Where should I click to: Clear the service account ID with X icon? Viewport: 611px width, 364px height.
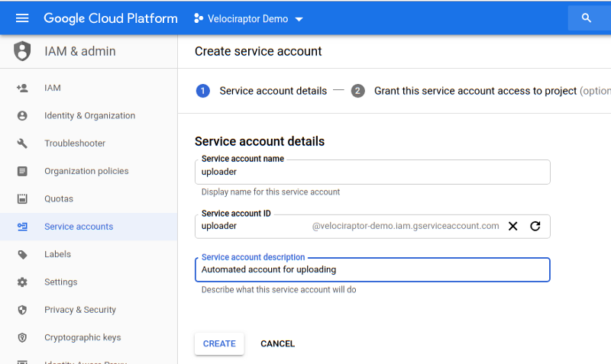point(513,226)
